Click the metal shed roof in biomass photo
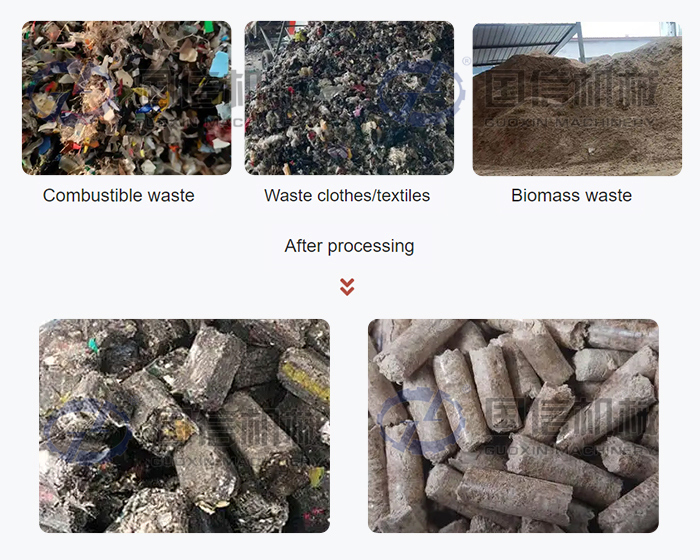 click(527, 41)
